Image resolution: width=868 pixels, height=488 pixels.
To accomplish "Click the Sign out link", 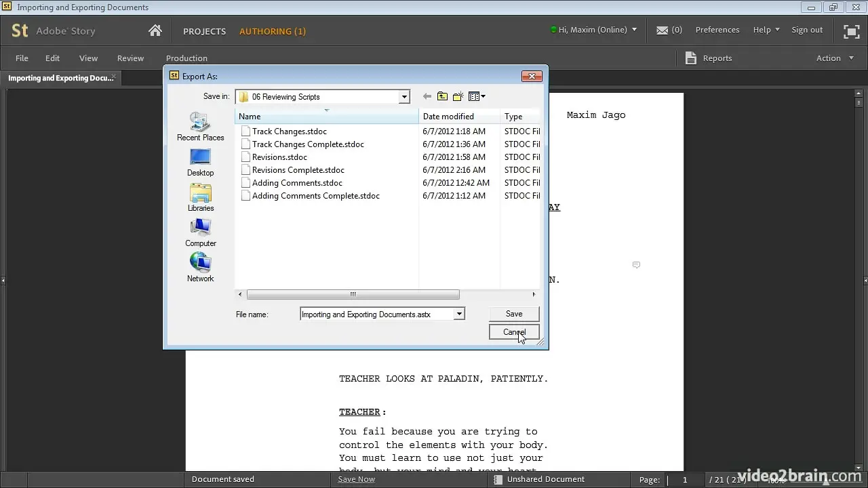I will click(x=807, y=30).
